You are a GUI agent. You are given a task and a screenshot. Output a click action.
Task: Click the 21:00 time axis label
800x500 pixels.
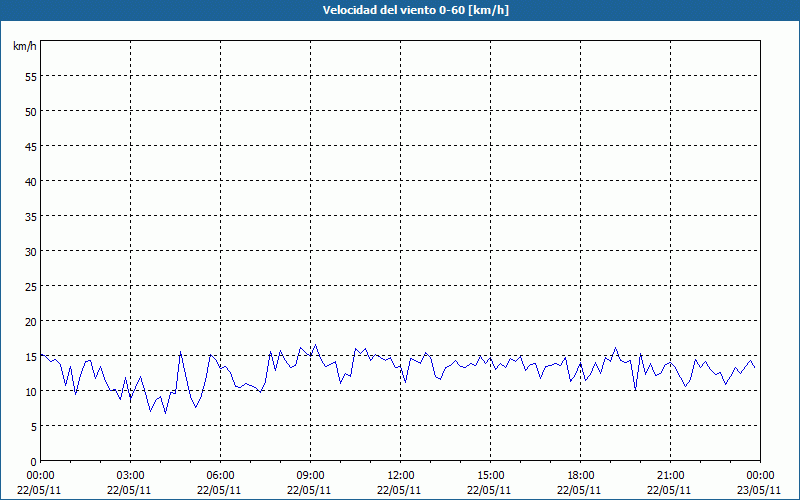click(670, 476)
